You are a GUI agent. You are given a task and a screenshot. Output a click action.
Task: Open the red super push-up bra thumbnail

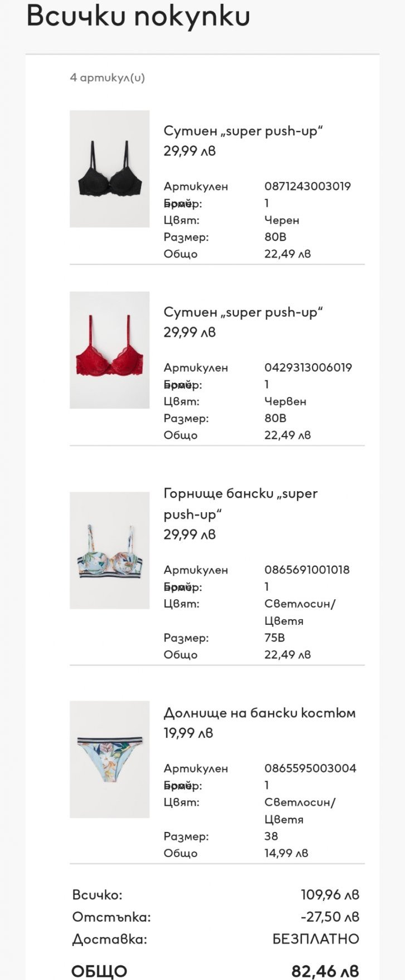click(x=110, y=350)
